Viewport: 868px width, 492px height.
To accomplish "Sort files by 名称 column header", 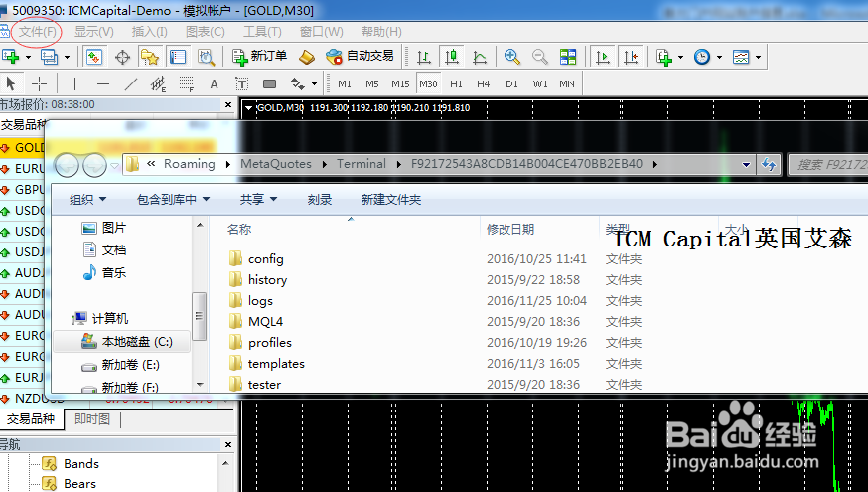I will (239, 229).
